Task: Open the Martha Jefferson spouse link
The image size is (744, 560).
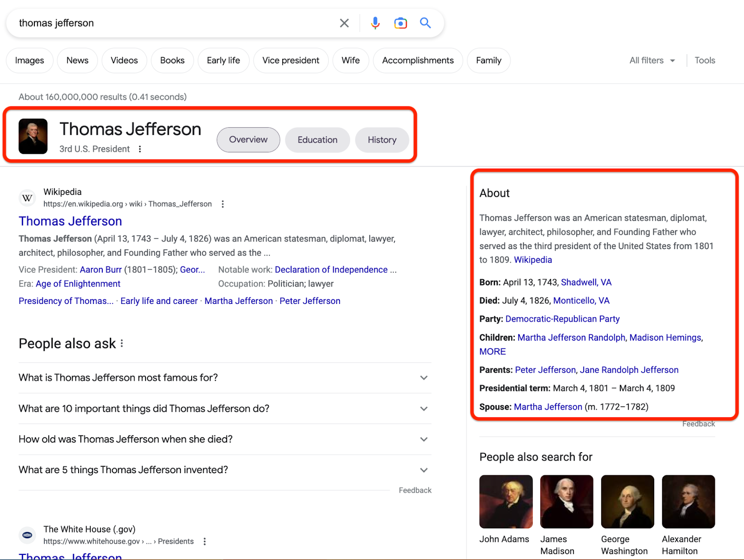Action: (x=548, y=407)
